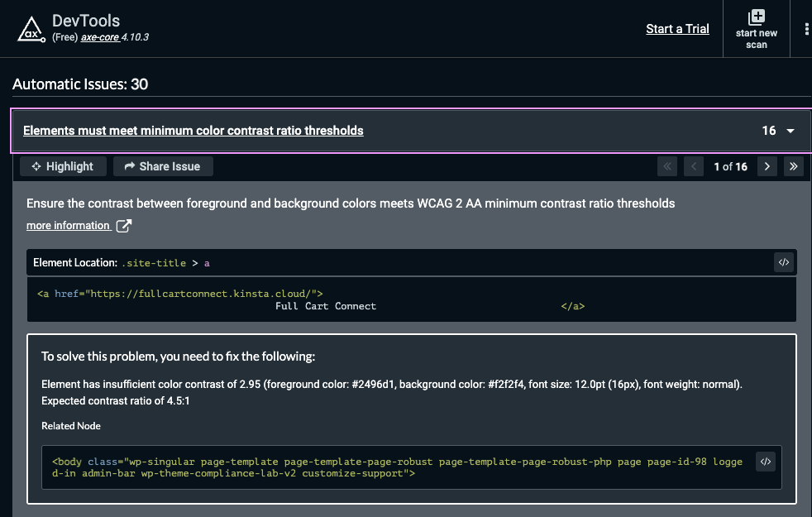The height and width of the screenshot is (517, 812).
Task: Click the body class code snippet
Action: (397, 467)
